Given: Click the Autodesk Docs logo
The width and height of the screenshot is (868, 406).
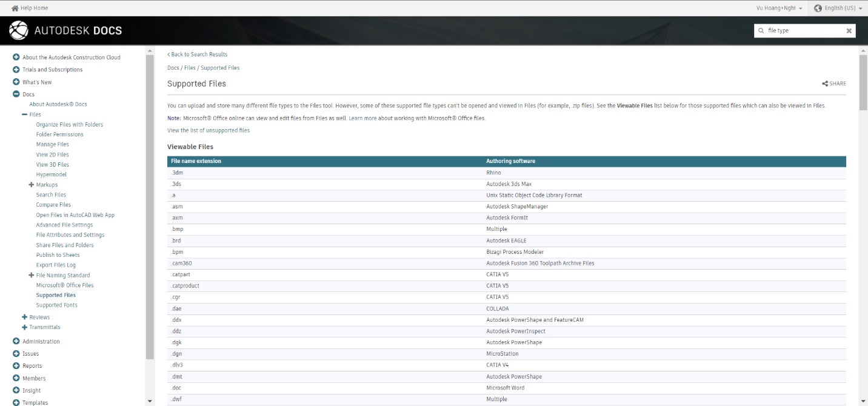Looking at the screenshot, I should pyautogui.click(x=65, y=30).
